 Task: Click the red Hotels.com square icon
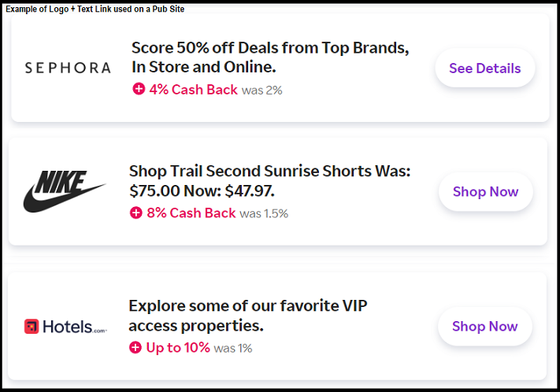(x=32, y=327)
